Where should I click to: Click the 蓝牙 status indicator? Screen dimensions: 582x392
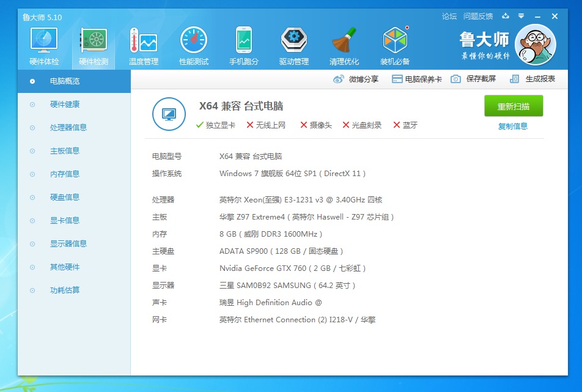point(405,125)
